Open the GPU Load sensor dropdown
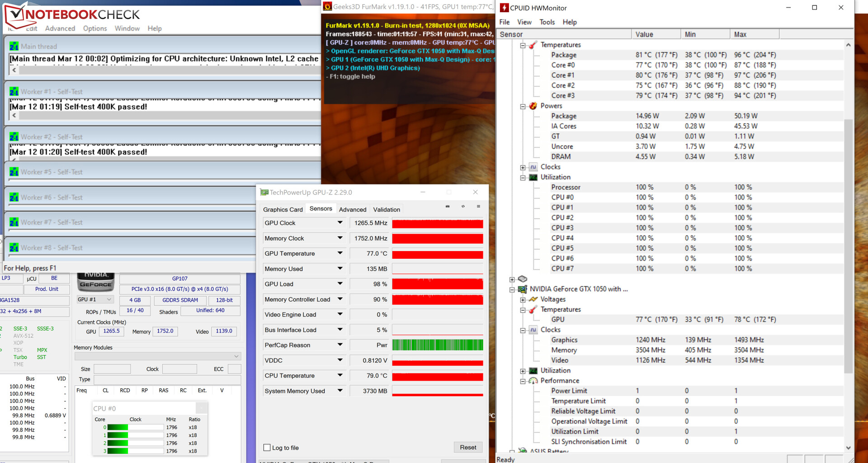 pyautogui.click(x=340, y=284)
